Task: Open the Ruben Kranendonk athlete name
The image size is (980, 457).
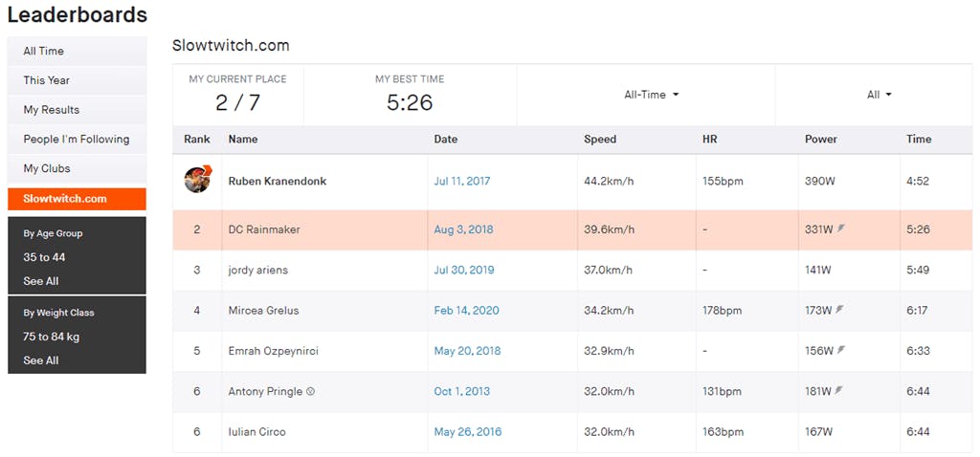Action: coord(277,181)
